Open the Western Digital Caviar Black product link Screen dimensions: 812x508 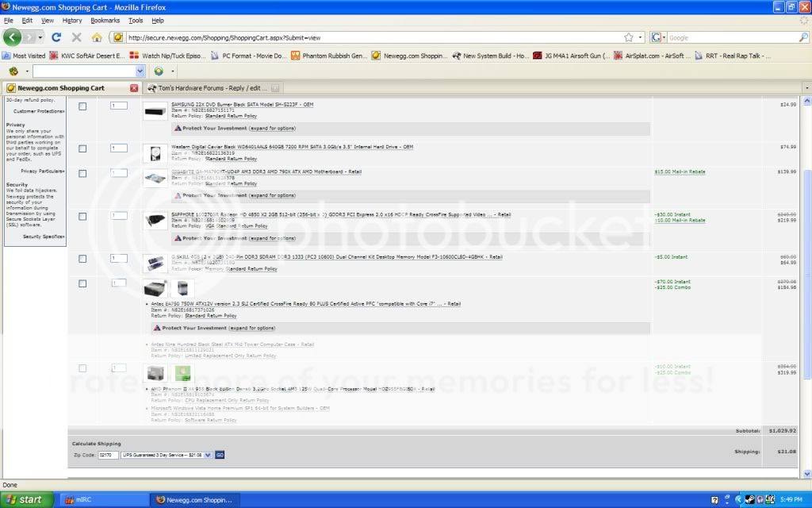pos(292,147)
